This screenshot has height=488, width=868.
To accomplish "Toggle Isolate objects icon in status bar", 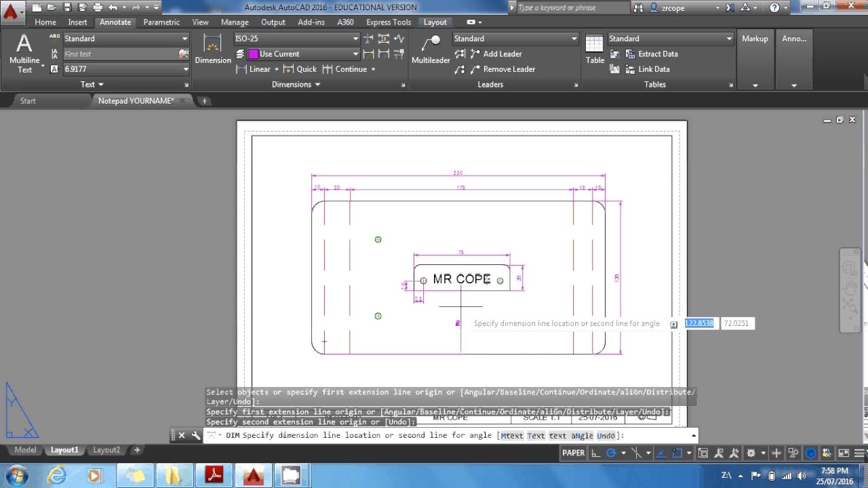I will pyautogui.click(x=795, y=453).
